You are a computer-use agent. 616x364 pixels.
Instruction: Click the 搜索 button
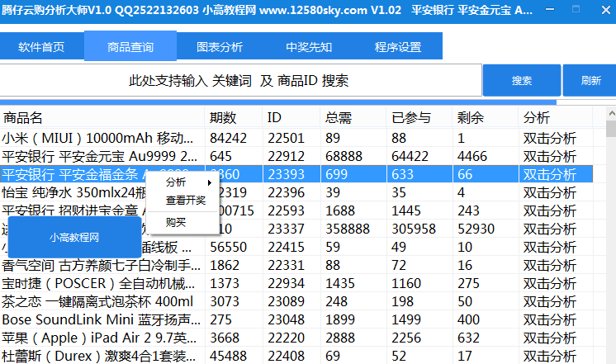(x=522, y=81)
